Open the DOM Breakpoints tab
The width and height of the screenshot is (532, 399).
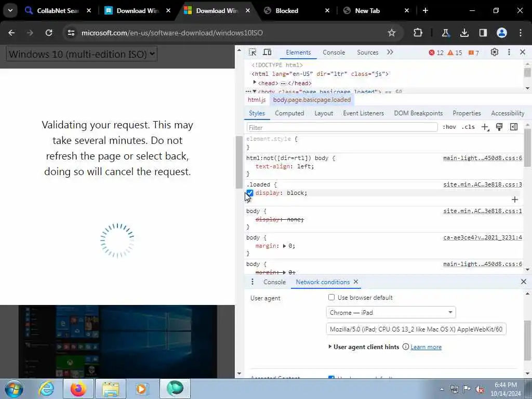pos(418,113)
